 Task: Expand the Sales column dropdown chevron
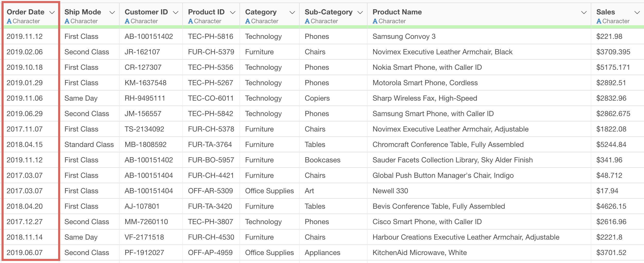click(637, 12)
